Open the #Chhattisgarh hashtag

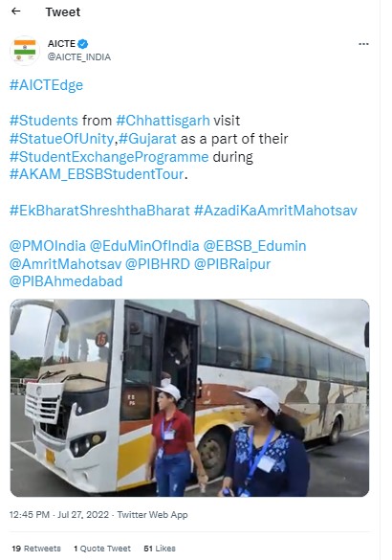pos(163,121)
